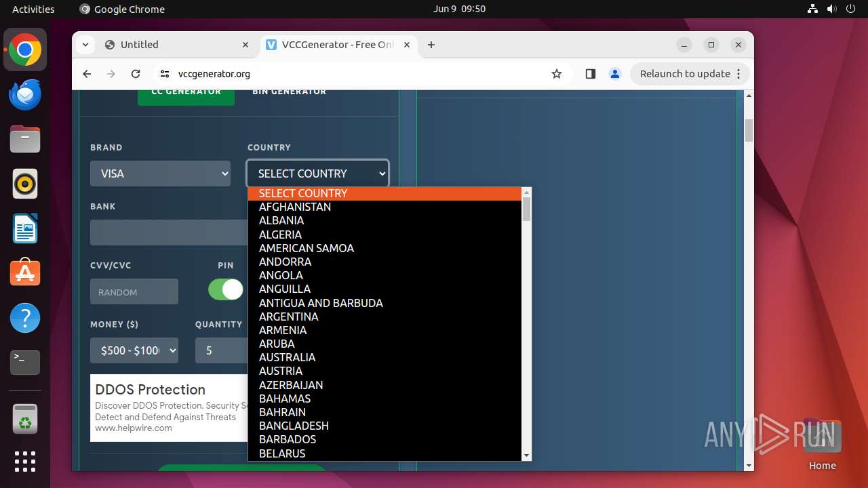Open the DDOS Protection ad link

[x=150, y=390]
